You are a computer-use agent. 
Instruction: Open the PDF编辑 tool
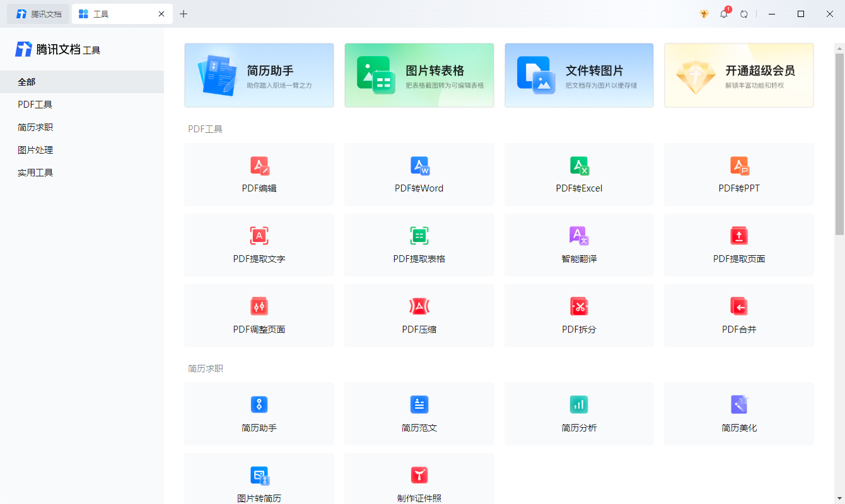259,175
